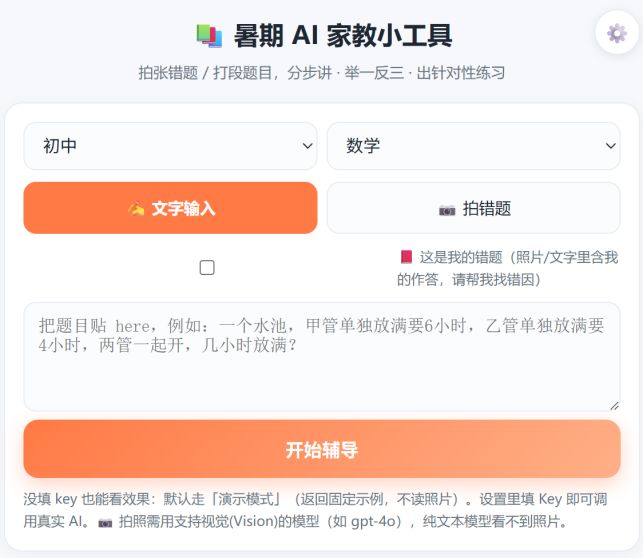The height and width of the screenshot is (559, 643).
Task: Open the 数学 subject dropdown
Action: point(474,146)
